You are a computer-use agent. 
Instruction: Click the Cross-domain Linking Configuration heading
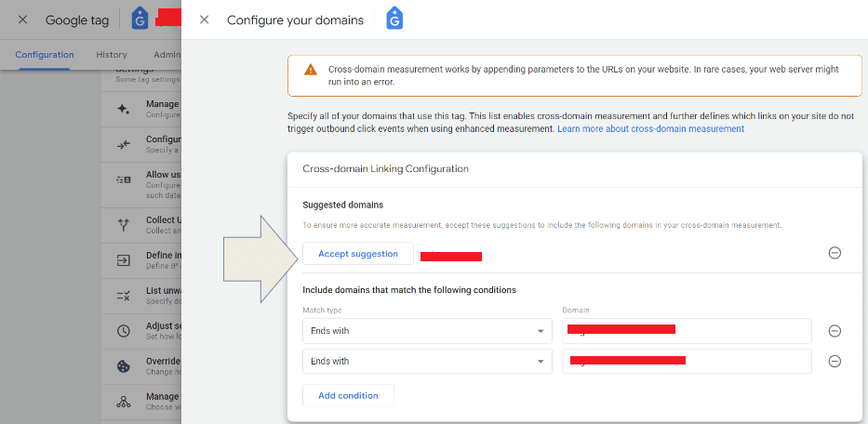coord(386,169)
